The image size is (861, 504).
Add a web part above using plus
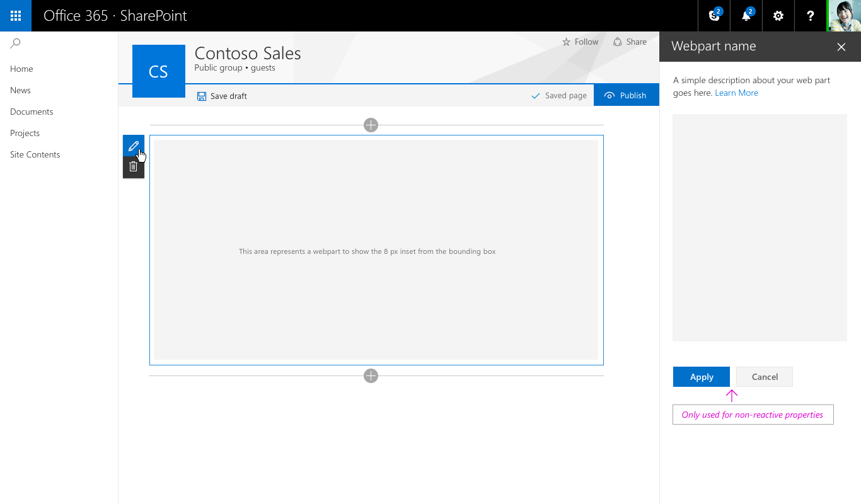point(371,125)
